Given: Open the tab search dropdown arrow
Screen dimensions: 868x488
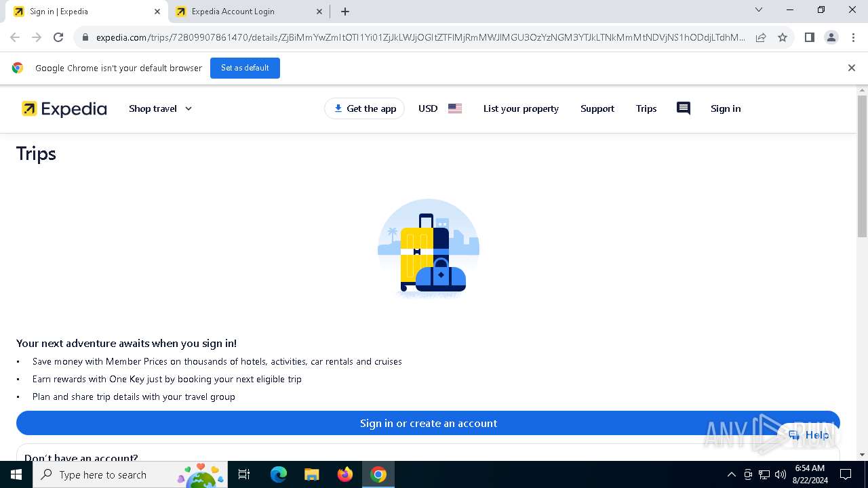Looking at the screenshot, I should tap(759, 9).
